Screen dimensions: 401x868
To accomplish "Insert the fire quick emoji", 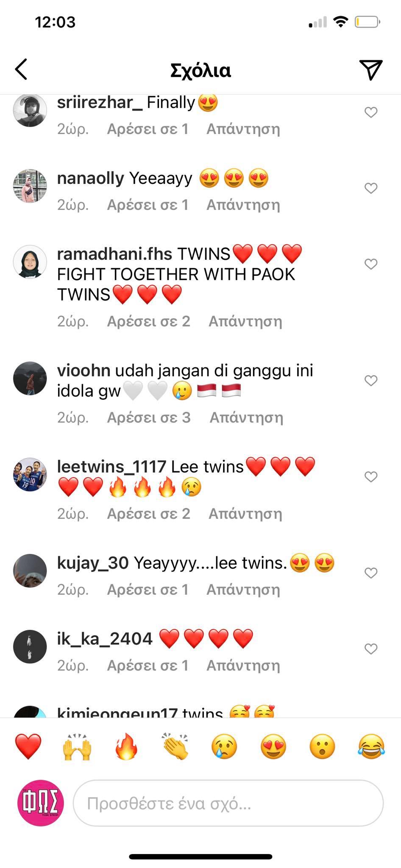I will point(126,746).
